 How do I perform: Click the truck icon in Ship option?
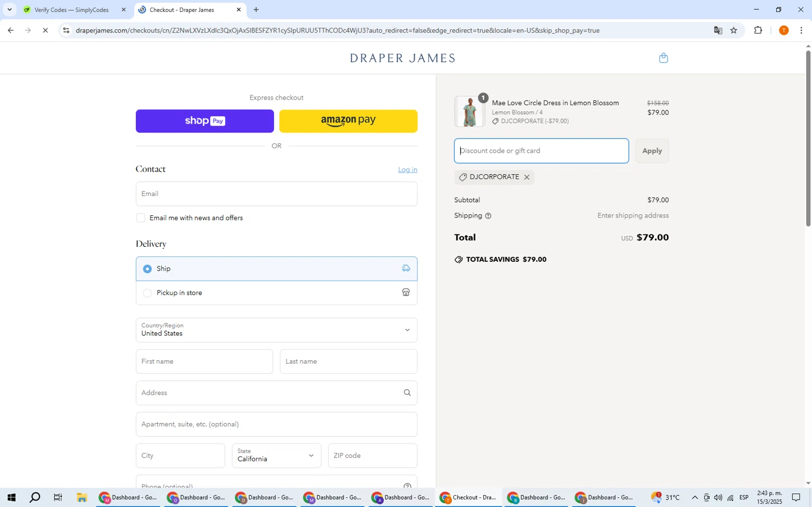pyautogui.click(x=406, y=268)
